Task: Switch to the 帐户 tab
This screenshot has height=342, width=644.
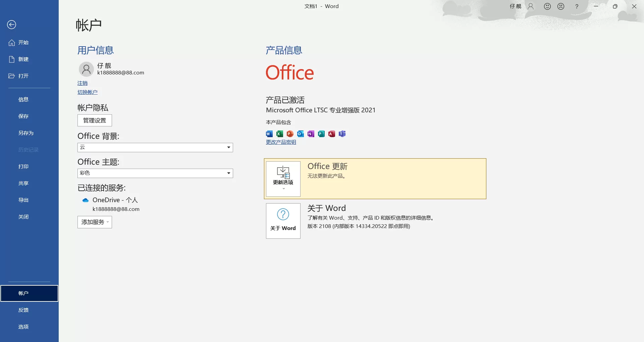Action: coord(23,293)
